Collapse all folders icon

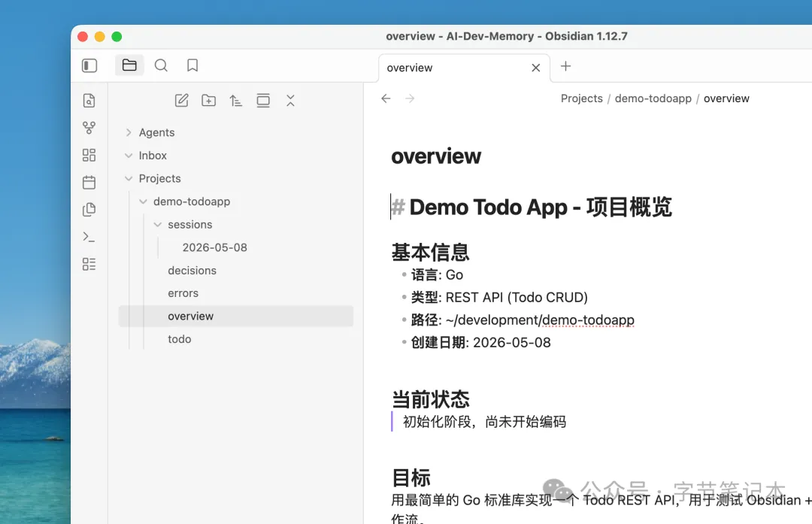[x=290, y=101]
